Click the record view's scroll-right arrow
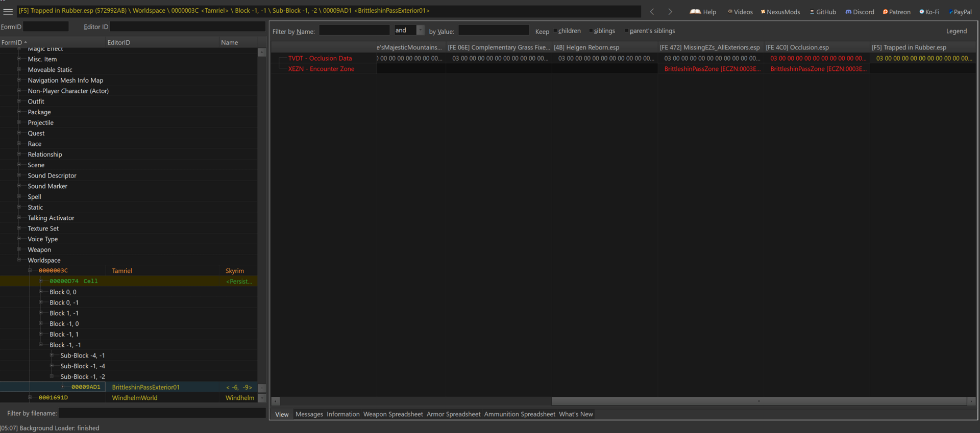 971,401
